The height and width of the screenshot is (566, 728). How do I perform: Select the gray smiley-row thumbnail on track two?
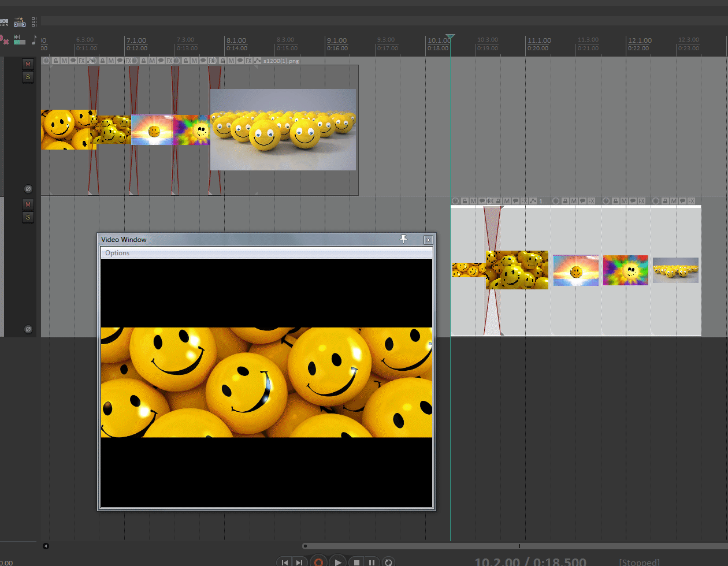(x=675, y=270)
